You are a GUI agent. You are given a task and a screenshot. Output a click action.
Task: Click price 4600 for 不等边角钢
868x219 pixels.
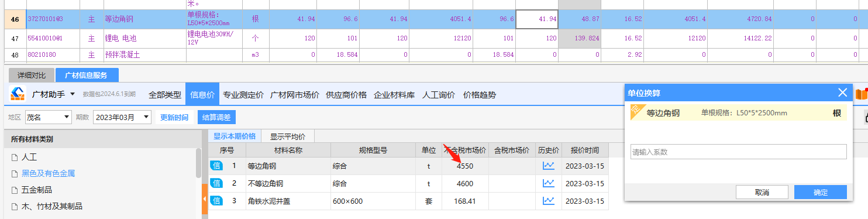point(465,183)
